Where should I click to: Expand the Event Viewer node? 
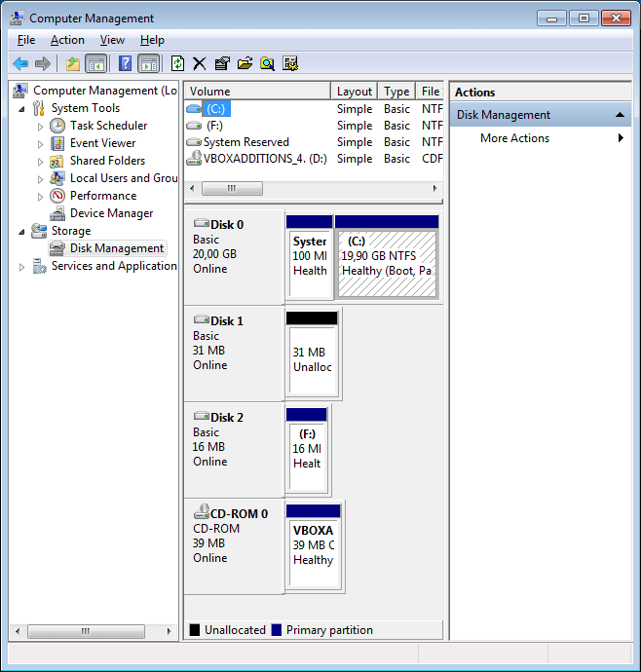pos(40,144)
